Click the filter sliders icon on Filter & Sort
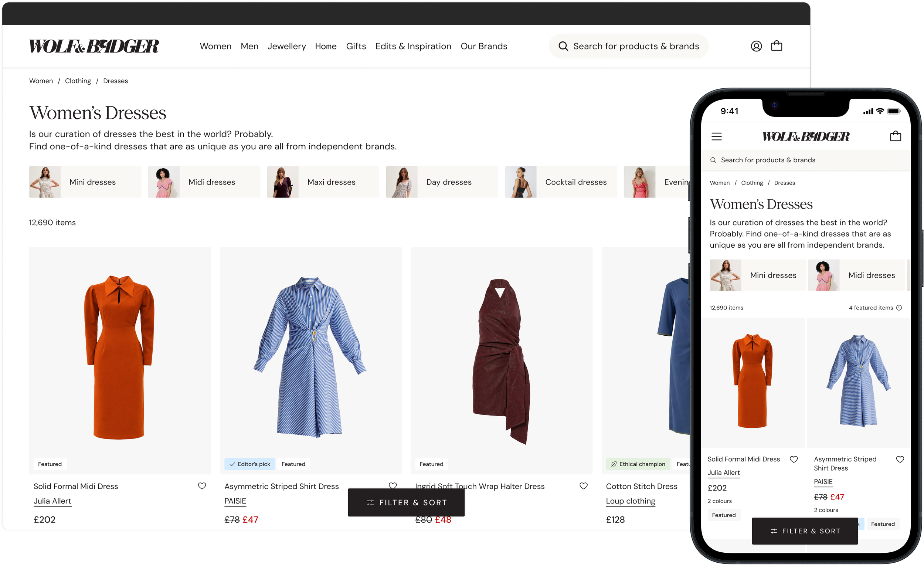924x566 pixels. point(370,503)
